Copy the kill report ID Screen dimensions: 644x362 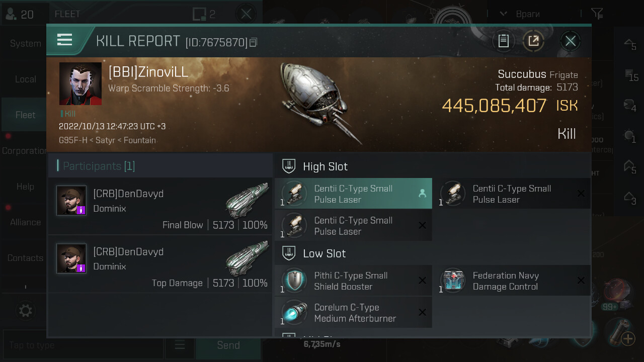click(x=254, y=43)
